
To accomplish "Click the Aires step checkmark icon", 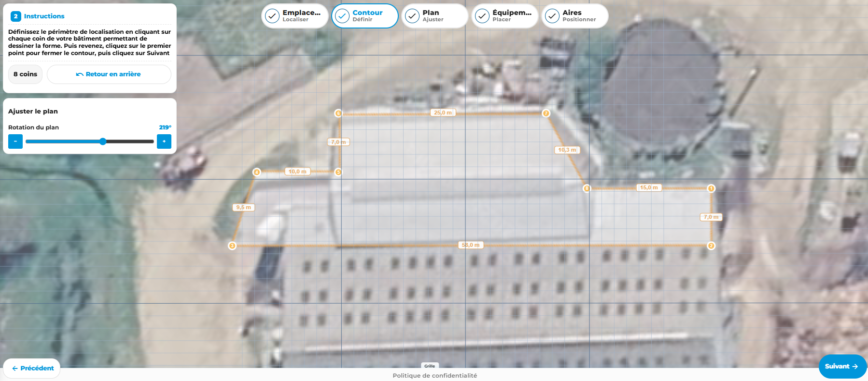I will (552, 16).
